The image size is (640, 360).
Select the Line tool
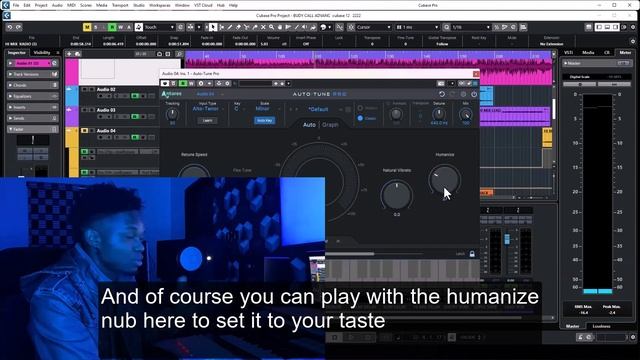(296, 27)
